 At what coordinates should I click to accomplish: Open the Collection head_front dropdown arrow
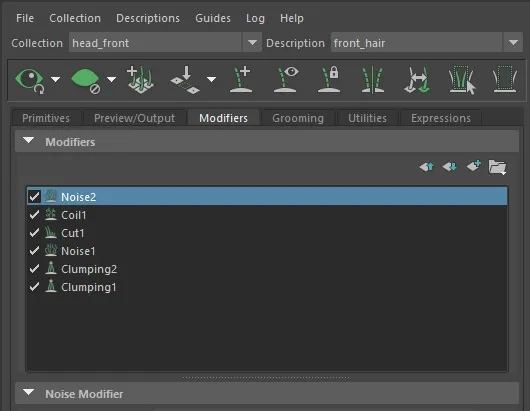(252, 43)
